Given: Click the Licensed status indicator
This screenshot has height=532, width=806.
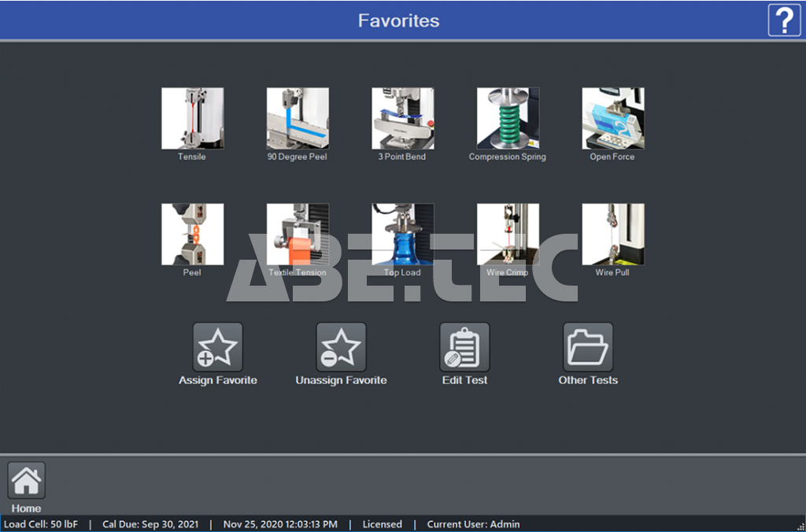Looking at the screenshot, I should click(x=382, y=524).
